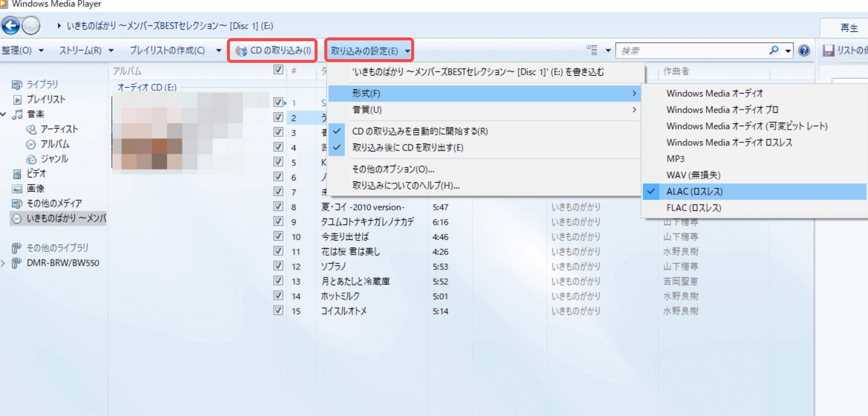Screen dimensions: 868x416
Task: Click the Windows Media Player title icon
Action: [4, 4]
